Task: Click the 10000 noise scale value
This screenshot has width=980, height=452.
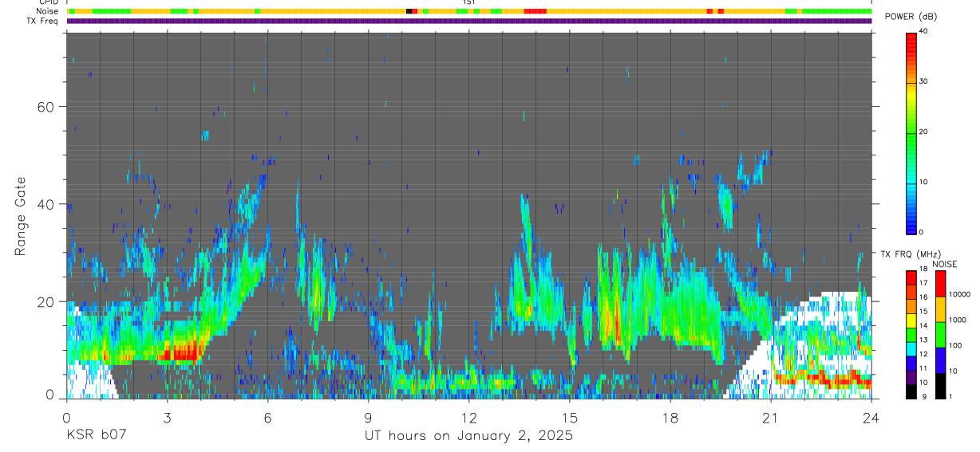Action: coord(962,293)
